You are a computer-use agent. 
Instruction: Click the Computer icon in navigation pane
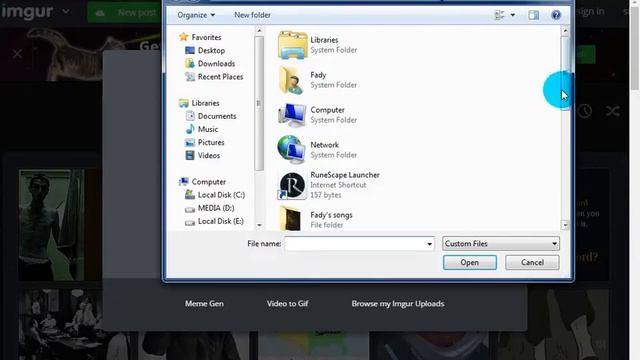point(184,182)
